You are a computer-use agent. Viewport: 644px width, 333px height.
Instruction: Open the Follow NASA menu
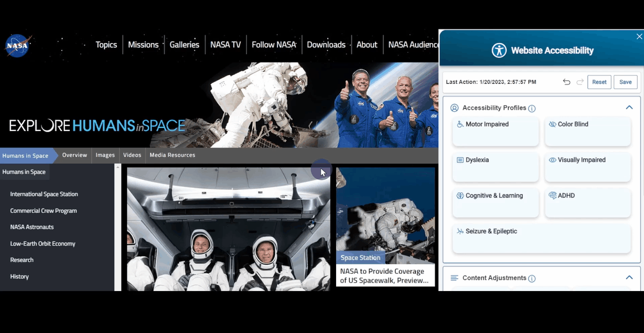274,45
